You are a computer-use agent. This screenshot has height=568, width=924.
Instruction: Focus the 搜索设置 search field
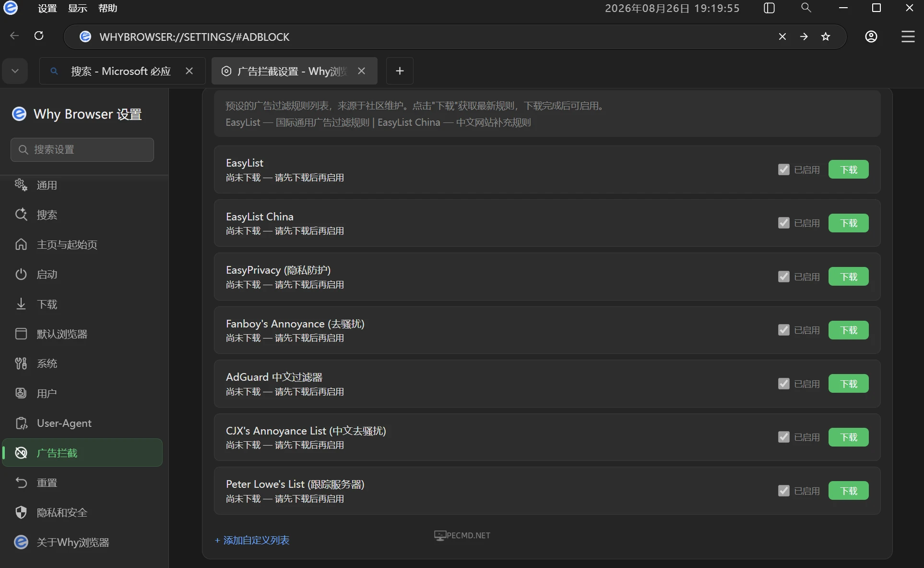tap(82, 150)
